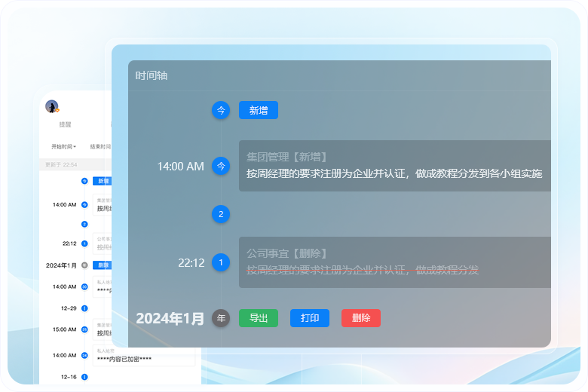Click the marker beside 12-16 in back window
Image resolution: width=588 pixels, height=392 pixels.
coord(84,377)
